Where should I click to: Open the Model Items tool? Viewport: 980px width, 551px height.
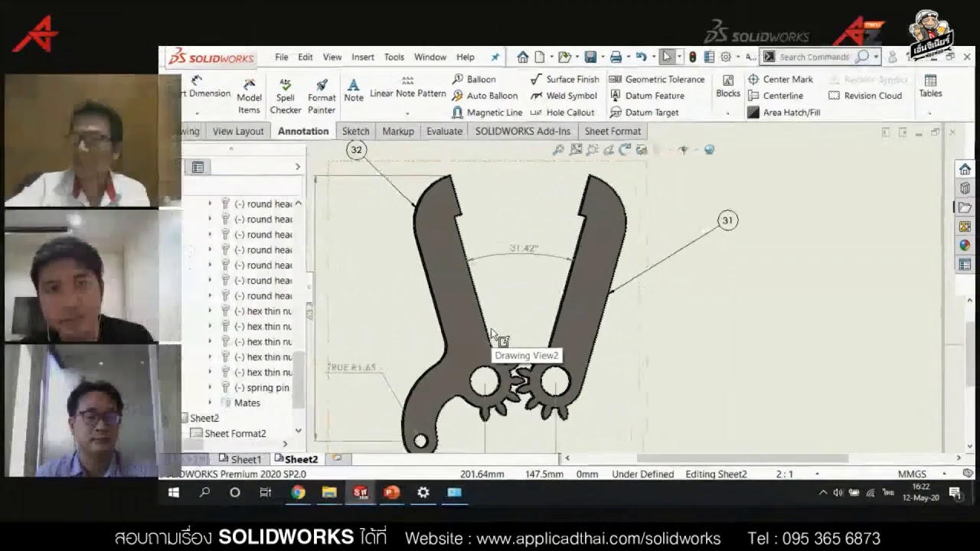tap(249, 96)
